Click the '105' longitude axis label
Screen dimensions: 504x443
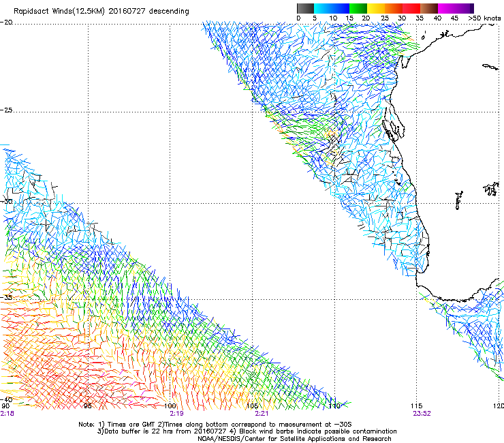(252, 406)
